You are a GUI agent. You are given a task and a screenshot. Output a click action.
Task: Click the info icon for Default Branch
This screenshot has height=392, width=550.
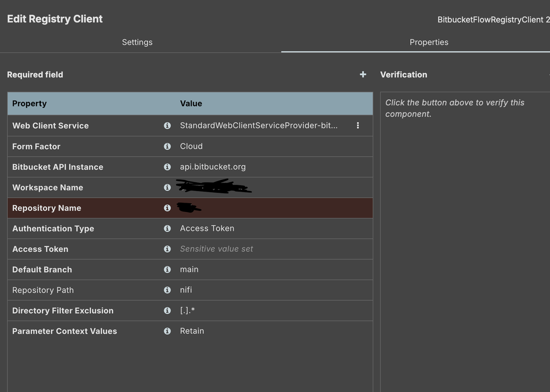click(x=167, y=269)
